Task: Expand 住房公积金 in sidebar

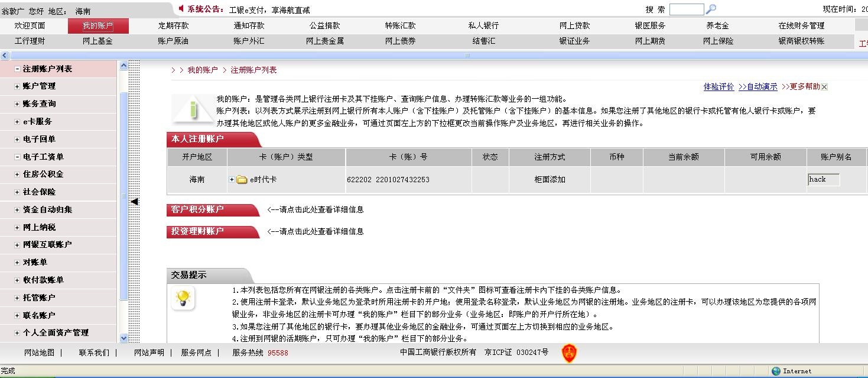Action: [x=17, y=175]
